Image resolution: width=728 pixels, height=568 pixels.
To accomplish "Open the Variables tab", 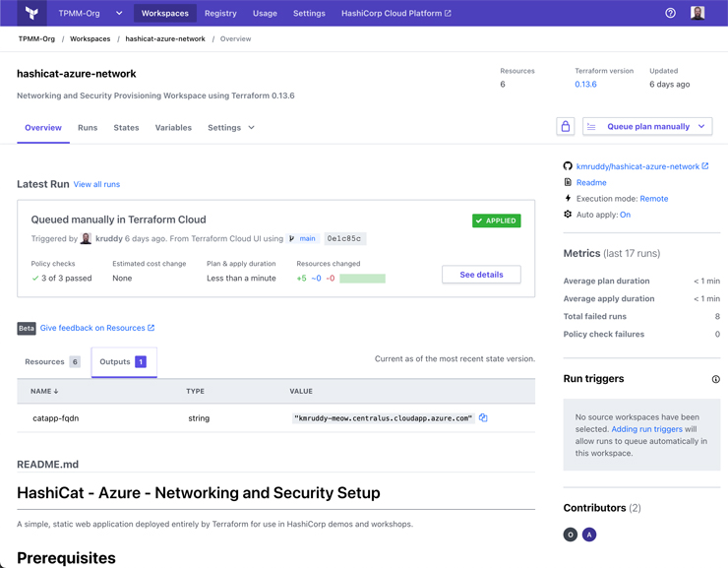I will (x=173, y=128).
